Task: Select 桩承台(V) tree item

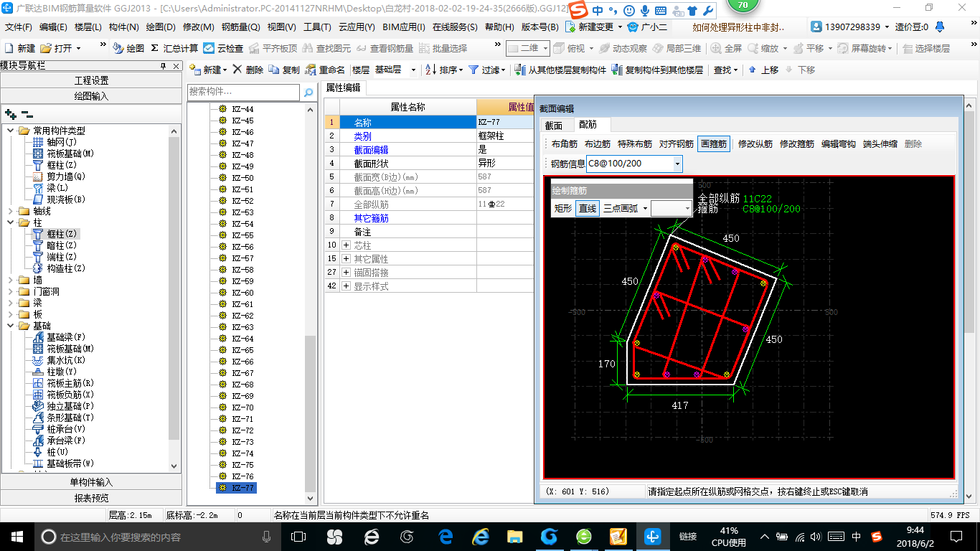Action: click(x=59, y=429)
